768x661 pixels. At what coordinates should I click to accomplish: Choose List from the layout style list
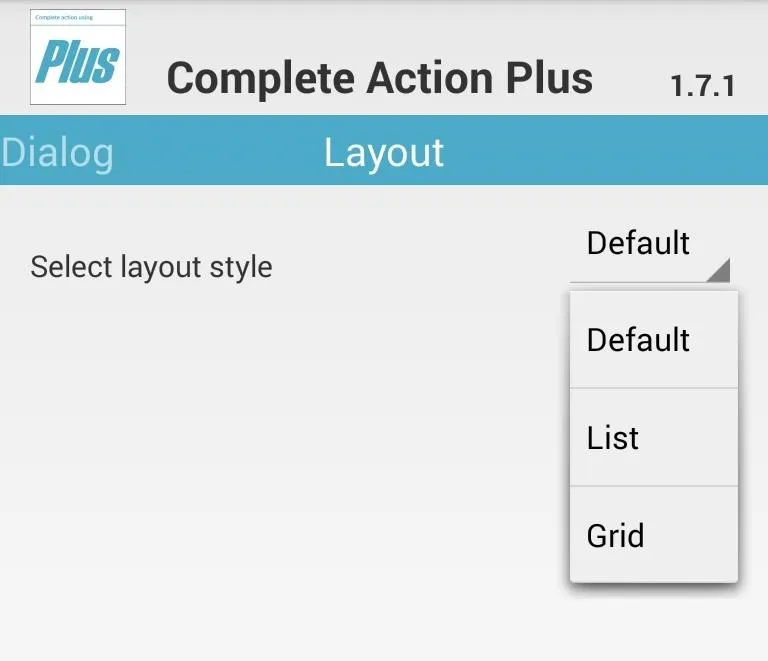654,437
